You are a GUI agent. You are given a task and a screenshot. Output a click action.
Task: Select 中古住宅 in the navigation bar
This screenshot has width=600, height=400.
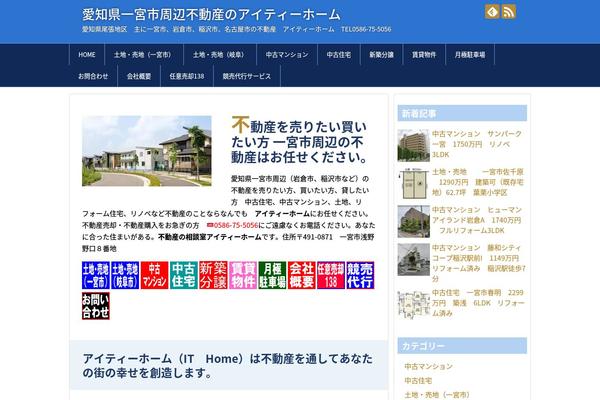click(339, 55)
